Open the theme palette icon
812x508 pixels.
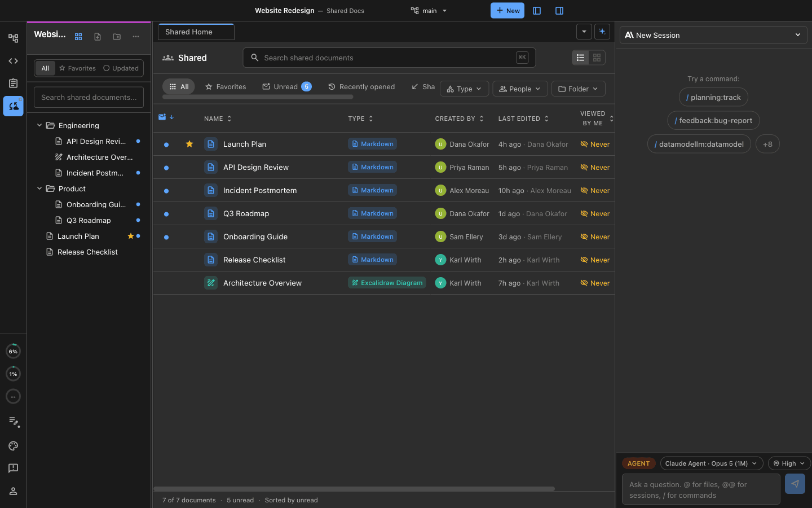tap(13, 446)
